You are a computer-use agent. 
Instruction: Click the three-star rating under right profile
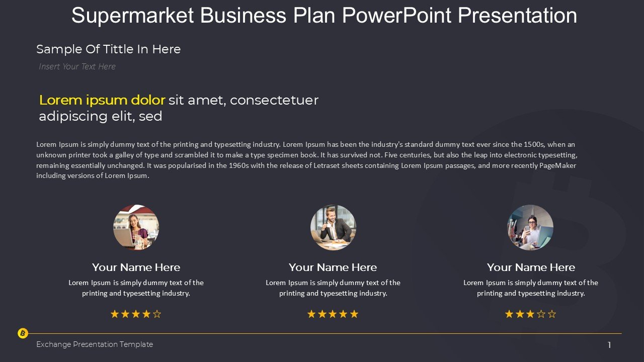(531, 314)
